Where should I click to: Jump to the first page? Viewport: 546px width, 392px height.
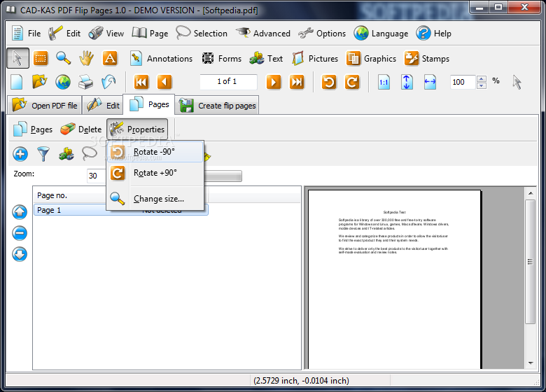click(x=141, y=82)
